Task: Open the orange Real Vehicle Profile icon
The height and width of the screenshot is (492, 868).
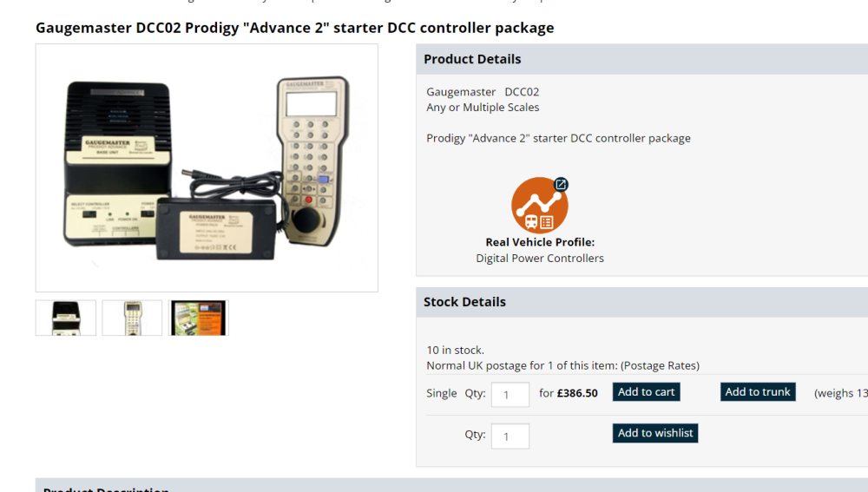Action: point(538,207)
